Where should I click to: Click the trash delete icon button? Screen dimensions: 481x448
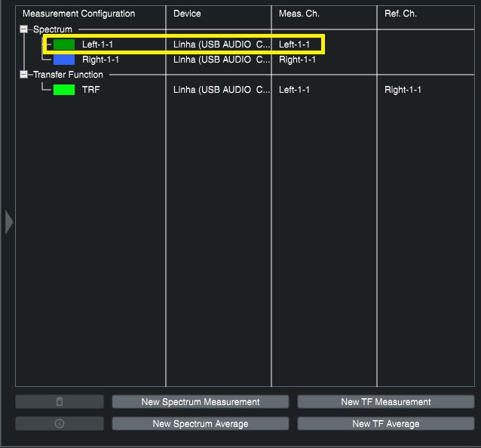pos(60,402)
